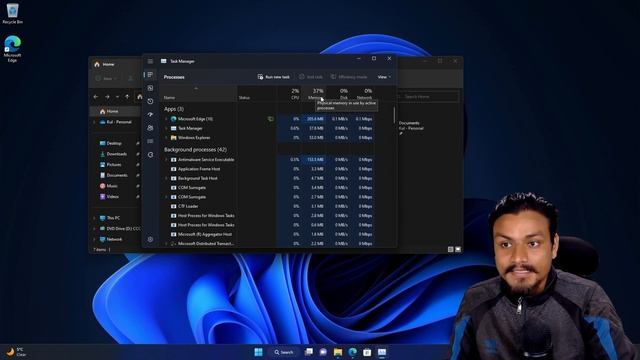Go back in File Explorer navigation
This screenshot has height=360, width=640.
coord(96,97)
